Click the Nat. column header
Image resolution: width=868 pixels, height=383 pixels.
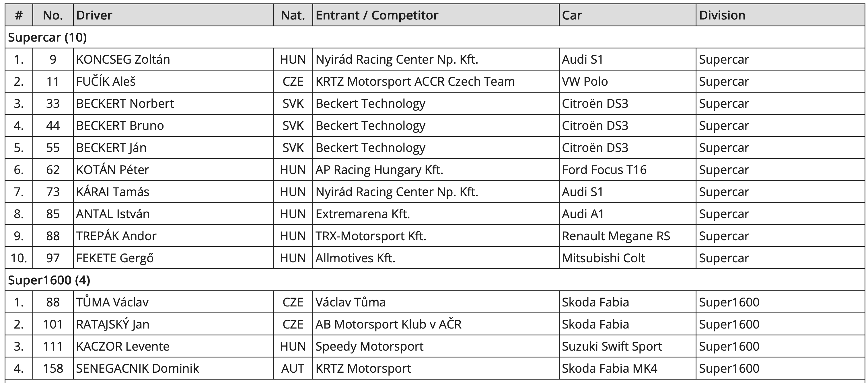(293, 15)
